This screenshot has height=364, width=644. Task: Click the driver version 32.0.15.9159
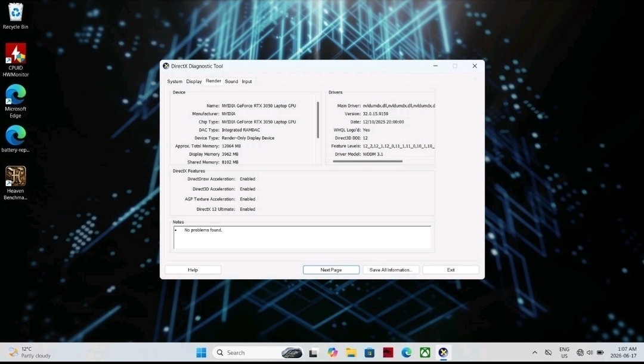(376, 114)
